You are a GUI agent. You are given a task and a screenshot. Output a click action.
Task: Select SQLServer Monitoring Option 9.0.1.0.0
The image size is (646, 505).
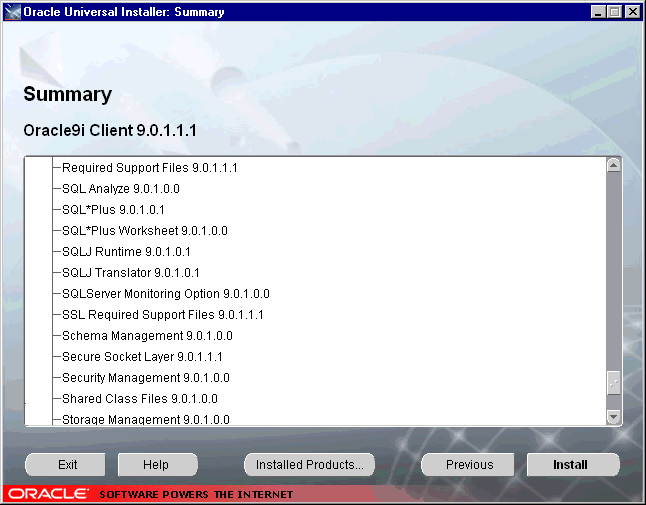[166, 294]
